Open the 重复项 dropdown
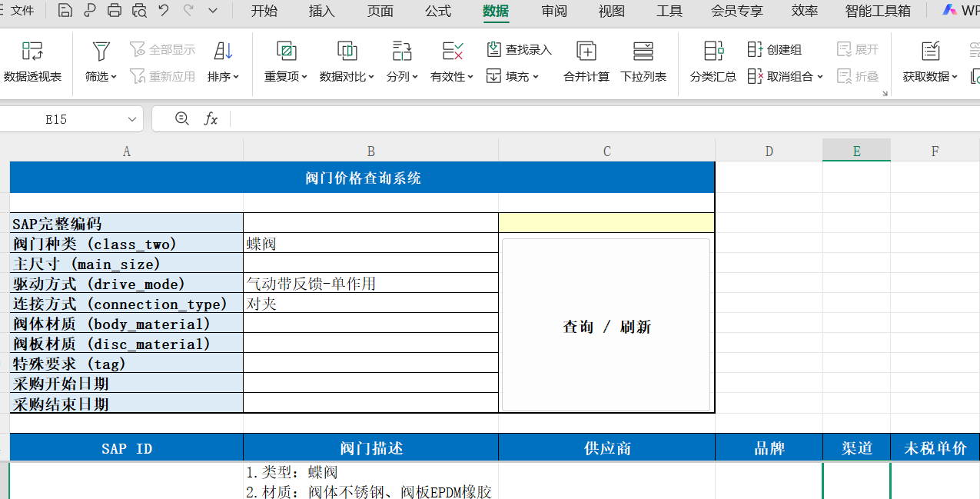The width and height of the screenshot is (980, 499). pyautogui.click(x=304, y=77)
